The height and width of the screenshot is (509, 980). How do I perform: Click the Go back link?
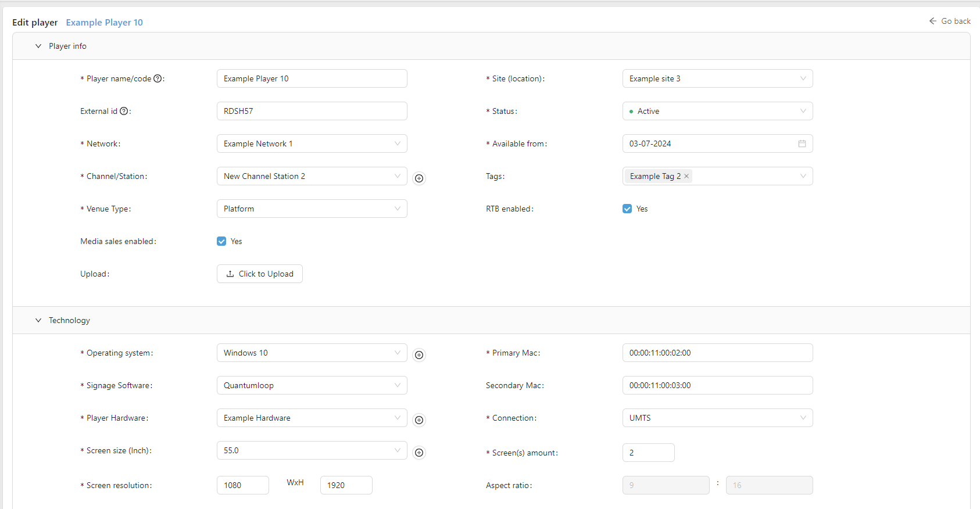point(950,21)
